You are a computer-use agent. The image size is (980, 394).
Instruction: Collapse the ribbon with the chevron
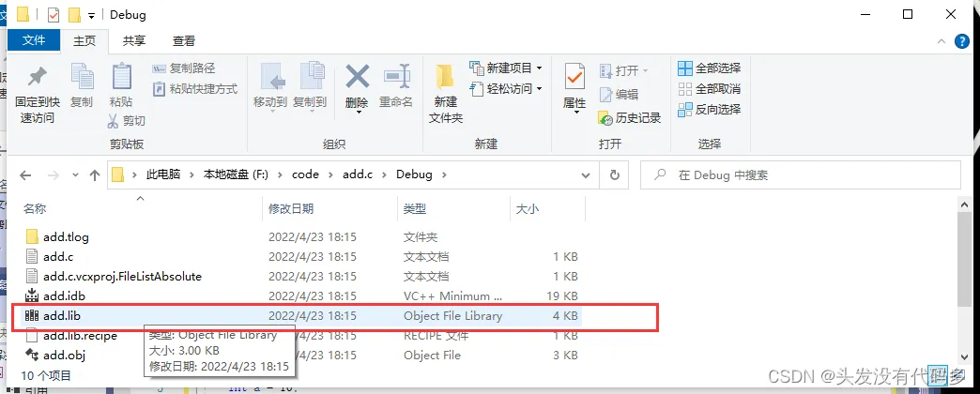tap(942, 41)
